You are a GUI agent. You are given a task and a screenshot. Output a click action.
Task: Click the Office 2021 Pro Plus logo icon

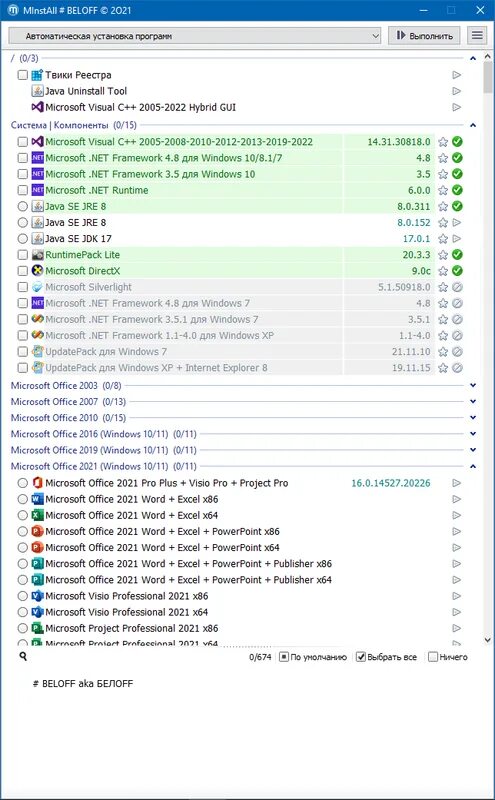pyautogui.click(x=37, y=483)
